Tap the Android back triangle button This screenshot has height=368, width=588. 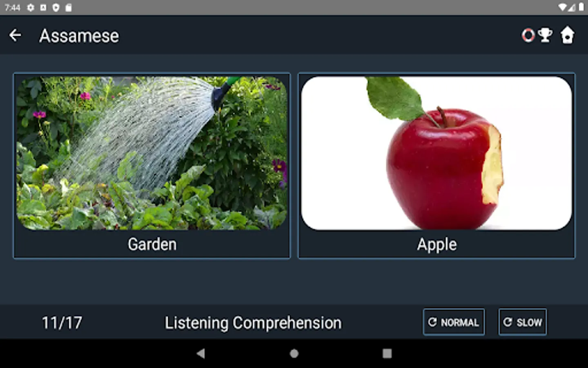[200, 353]
